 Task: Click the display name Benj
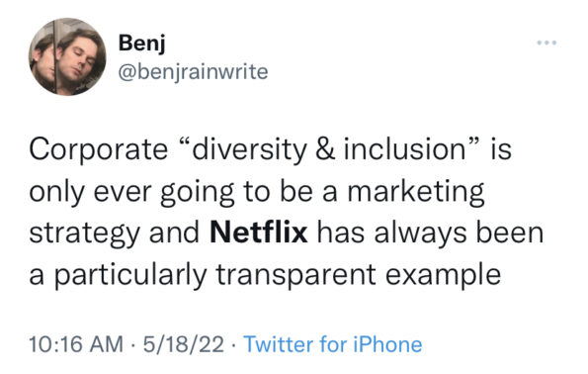click(141, 44)
